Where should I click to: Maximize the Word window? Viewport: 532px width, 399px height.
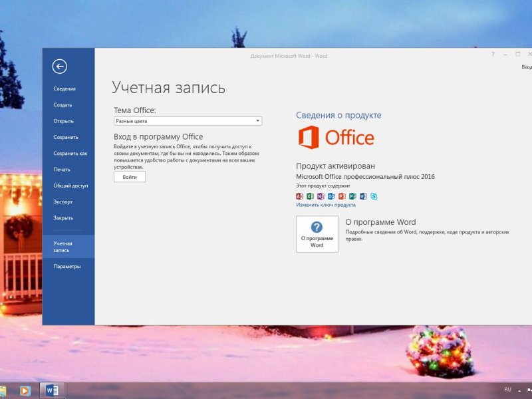click(518, 55)
